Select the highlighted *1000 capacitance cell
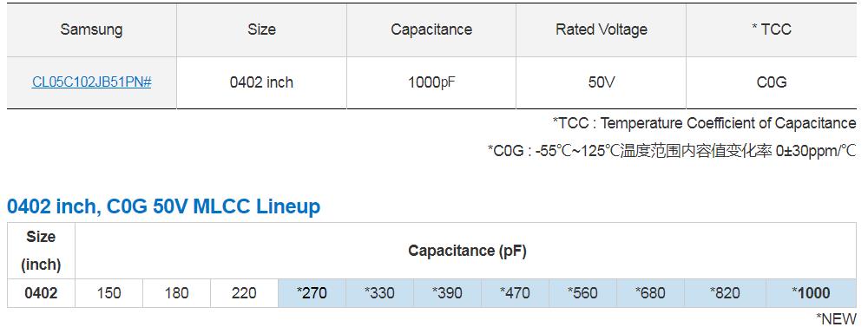 811,292
